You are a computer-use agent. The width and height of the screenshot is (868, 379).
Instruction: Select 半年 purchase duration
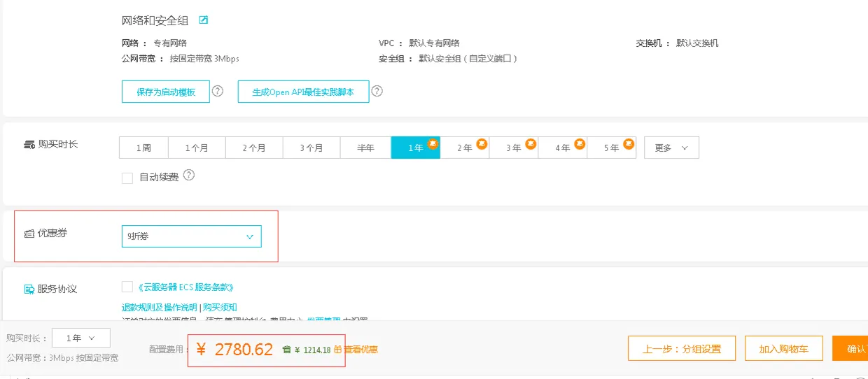tap(365, 148)
